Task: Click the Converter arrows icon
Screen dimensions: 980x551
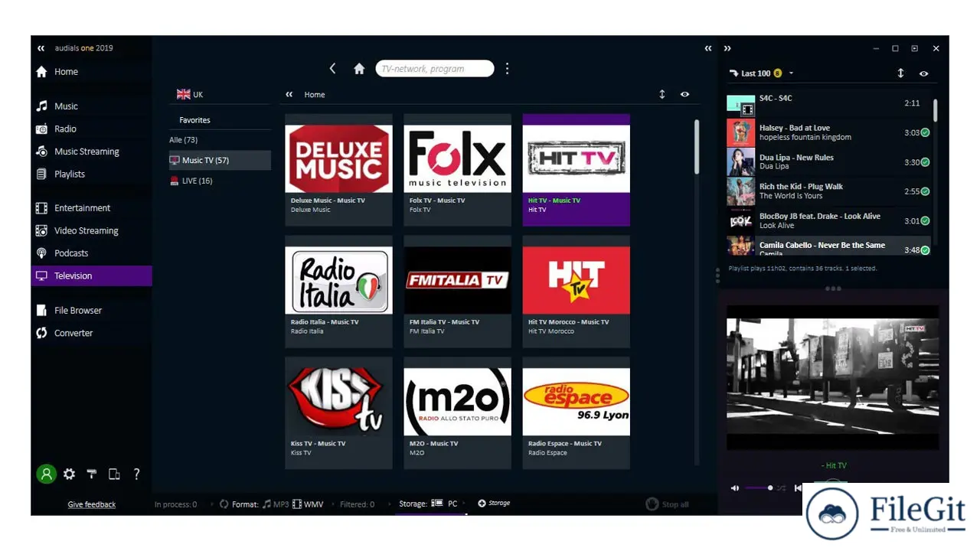Action: click(x=41, y=334)
